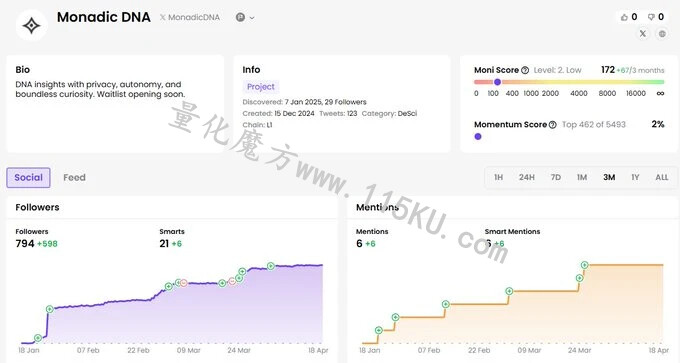Click the red minus marker near 09 Mar on Followers chart
The width and height of the screenshot is (680, 363).
(184, 283)
